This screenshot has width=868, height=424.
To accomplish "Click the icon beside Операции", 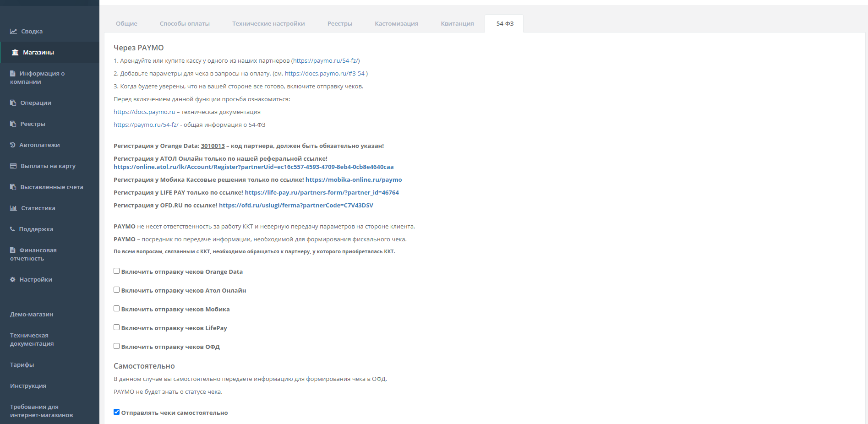I will (13, 103).
